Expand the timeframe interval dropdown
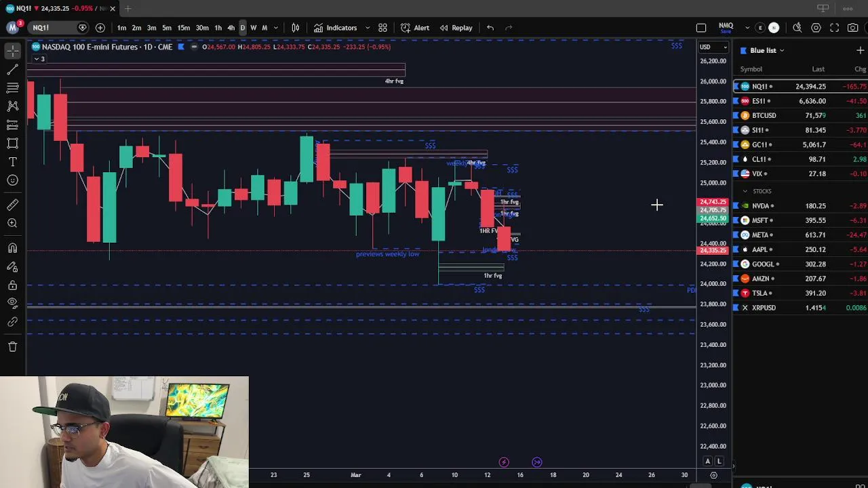This screenshot has width=868, height=488. coord(275,28)
